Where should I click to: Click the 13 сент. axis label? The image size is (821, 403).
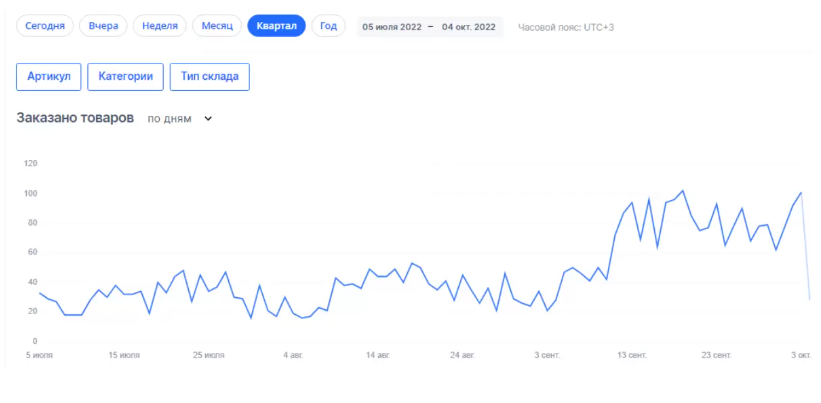632,354
